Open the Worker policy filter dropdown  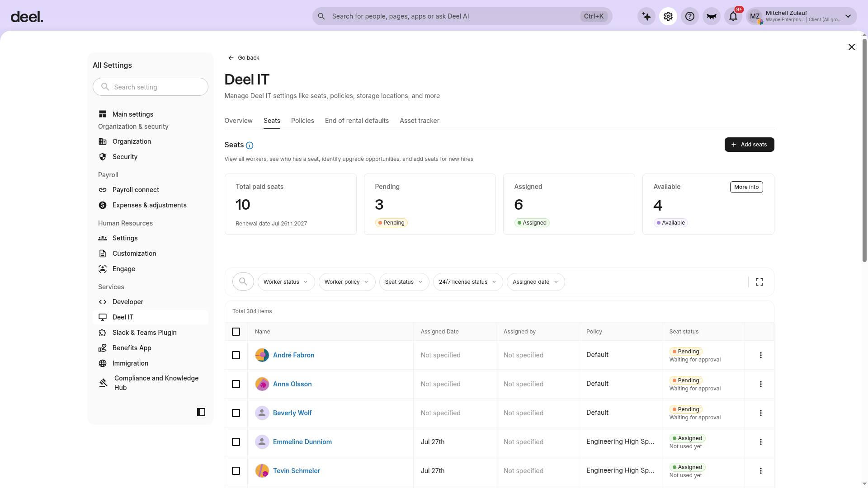pos(347,282)
